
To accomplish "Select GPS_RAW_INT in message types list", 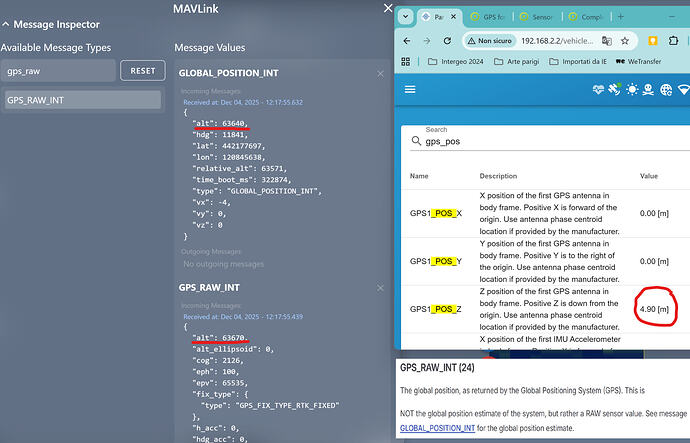I will 82,100.
